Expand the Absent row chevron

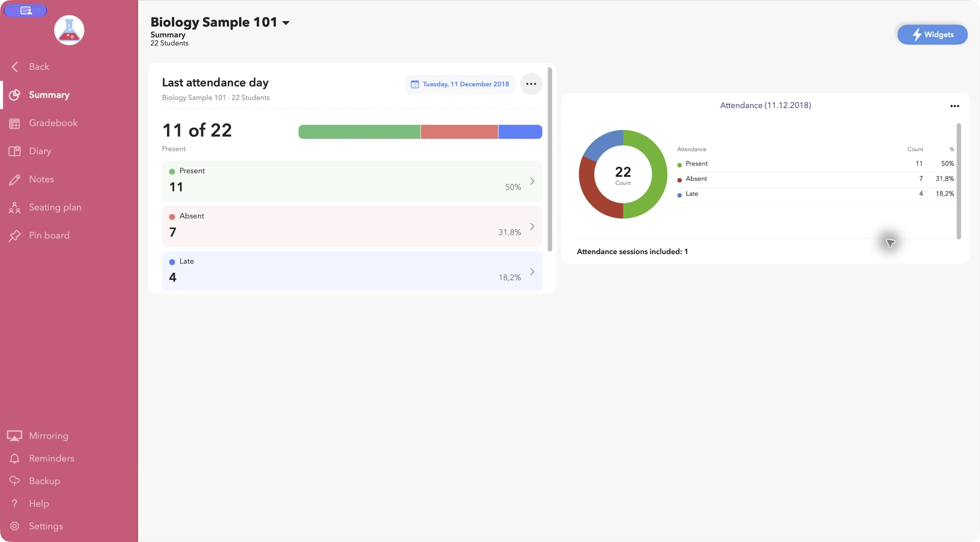pos(532,227)
